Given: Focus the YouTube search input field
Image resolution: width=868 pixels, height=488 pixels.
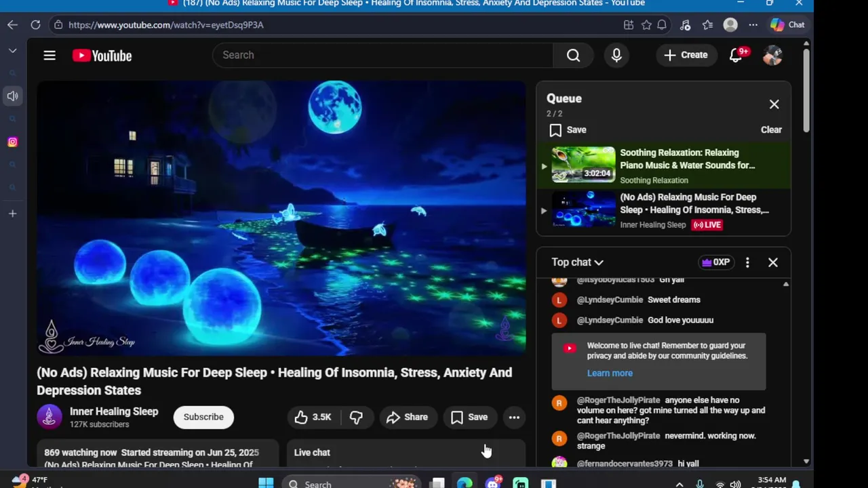Looking at the screenshot, I should (383, 55).
